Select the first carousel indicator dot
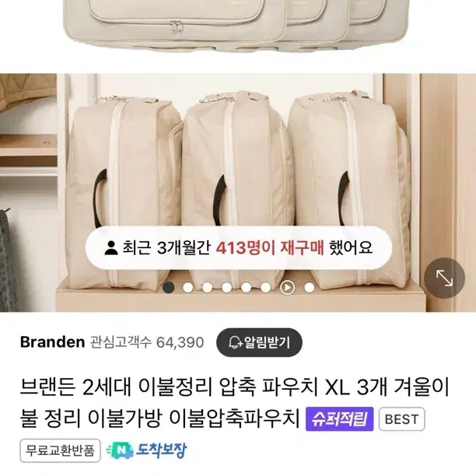This screenshot has height=476, width=476. tap(168, 287)
